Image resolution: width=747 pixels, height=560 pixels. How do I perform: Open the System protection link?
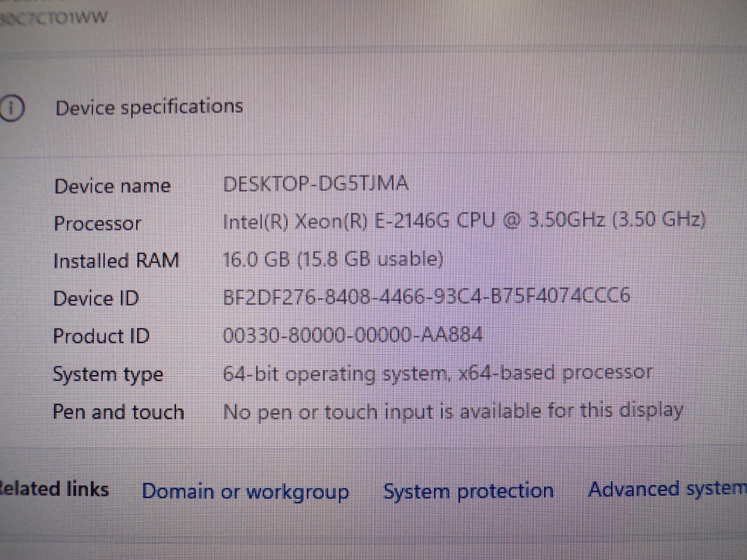pyautogui.click(x=468, y=491)
